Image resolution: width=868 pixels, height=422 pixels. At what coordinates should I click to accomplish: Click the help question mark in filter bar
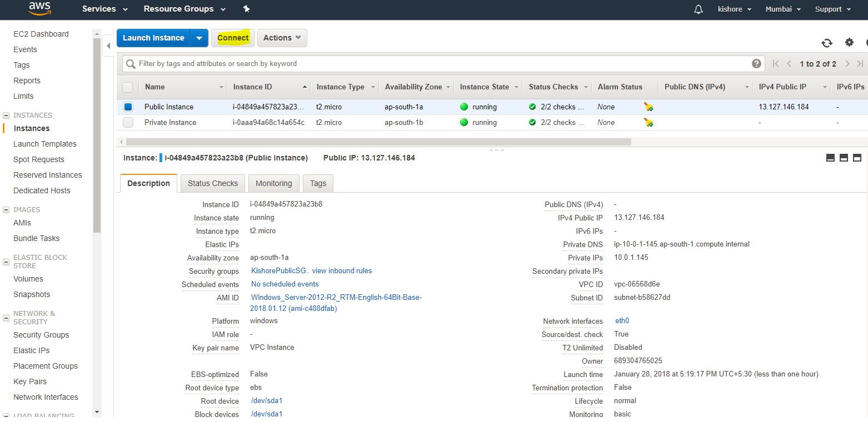click(756, 64)
